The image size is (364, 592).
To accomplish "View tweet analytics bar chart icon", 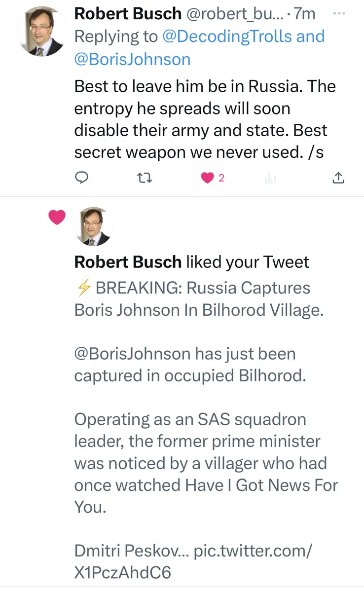I will [270, 179].
